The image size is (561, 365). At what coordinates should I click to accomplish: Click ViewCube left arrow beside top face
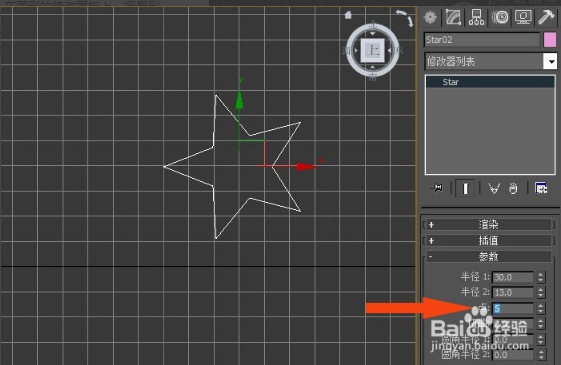(x=356, y=50)
